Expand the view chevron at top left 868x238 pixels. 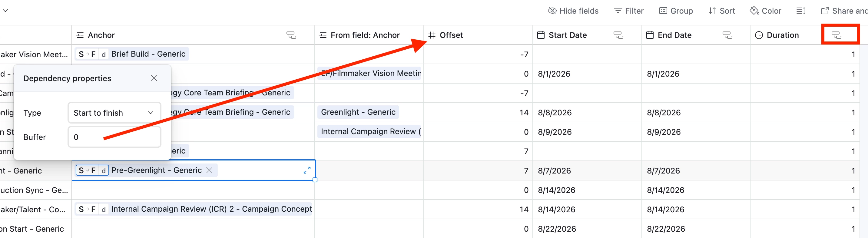pos(5,11)
